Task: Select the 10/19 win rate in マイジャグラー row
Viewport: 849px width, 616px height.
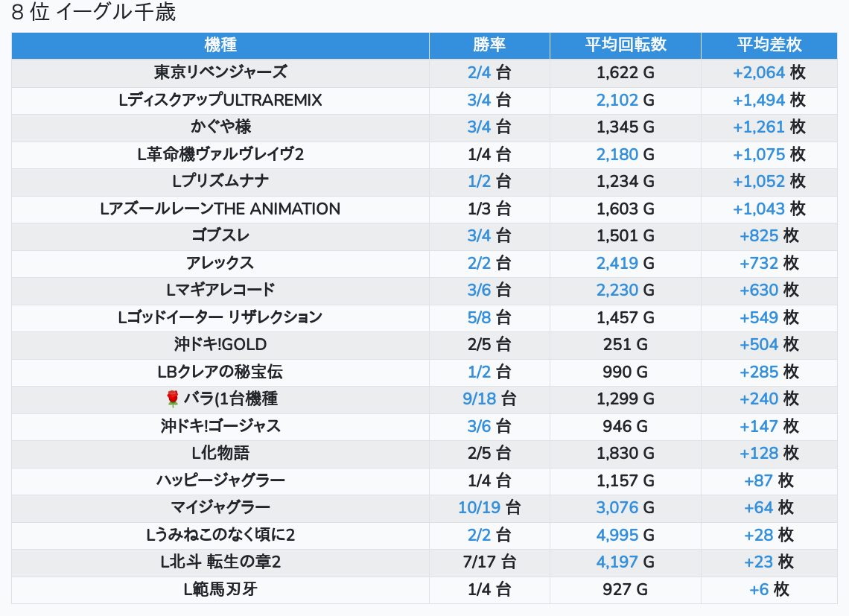Action: (479, 508)
